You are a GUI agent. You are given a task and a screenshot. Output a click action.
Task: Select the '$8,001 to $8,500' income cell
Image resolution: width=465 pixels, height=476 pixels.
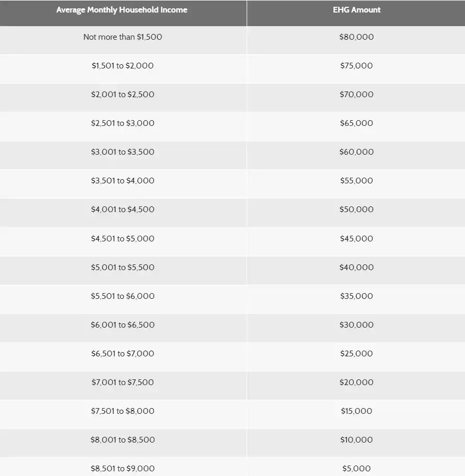pos(123,440)
